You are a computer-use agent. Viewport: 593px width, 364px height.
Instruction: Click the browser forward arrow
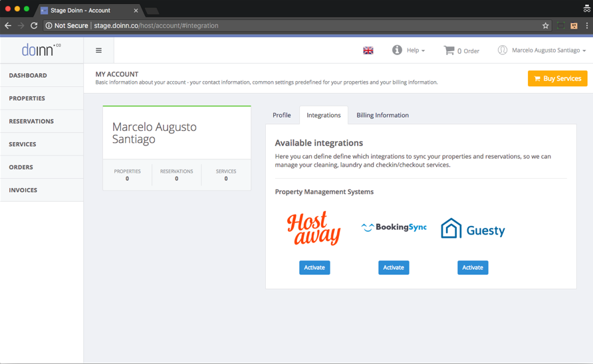click(21, 26)
